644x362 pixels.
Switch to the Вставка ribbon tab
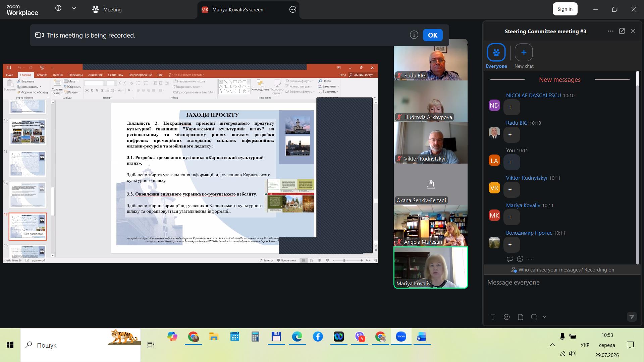pyautogui.click(x=42, y=75)
